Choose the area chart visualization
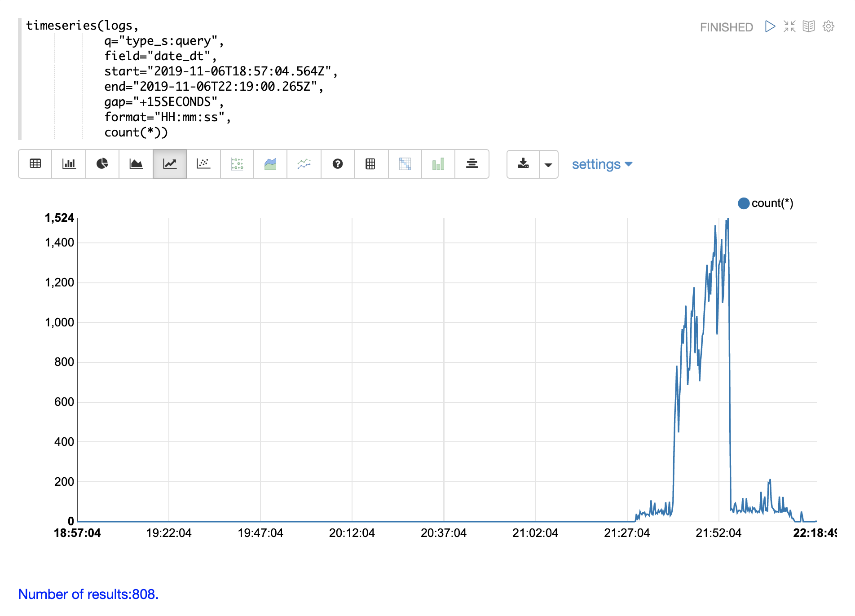This screenshot has width=855, height=616. click(136, 164)
